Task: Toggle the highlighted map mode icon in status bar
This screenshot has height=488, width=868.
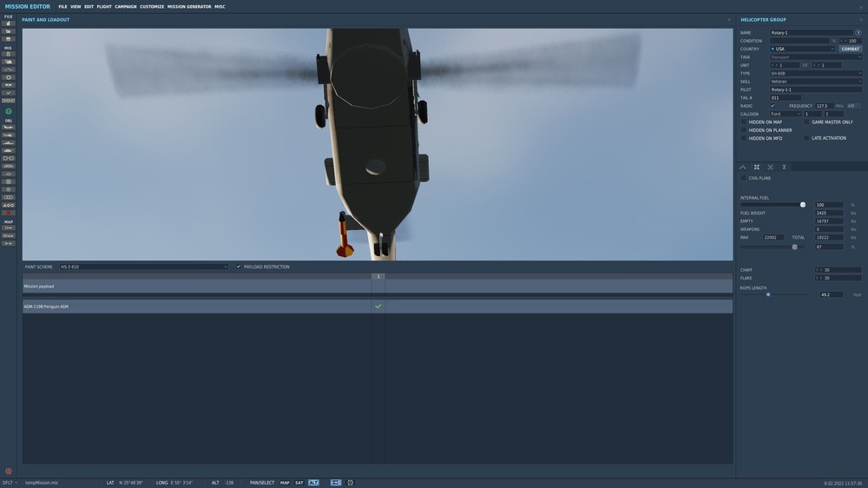Action: (x=335, y=483)
